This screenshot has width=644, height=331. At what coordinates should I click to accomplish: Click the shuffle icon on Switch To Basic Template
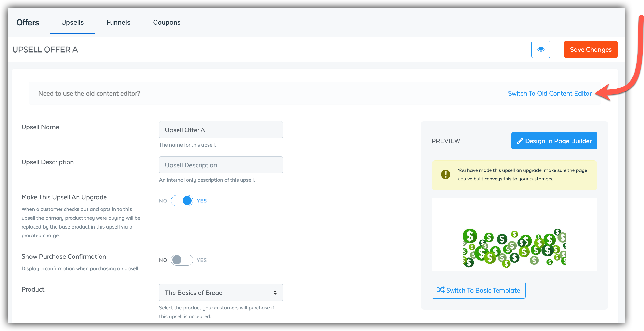[441, 290]
